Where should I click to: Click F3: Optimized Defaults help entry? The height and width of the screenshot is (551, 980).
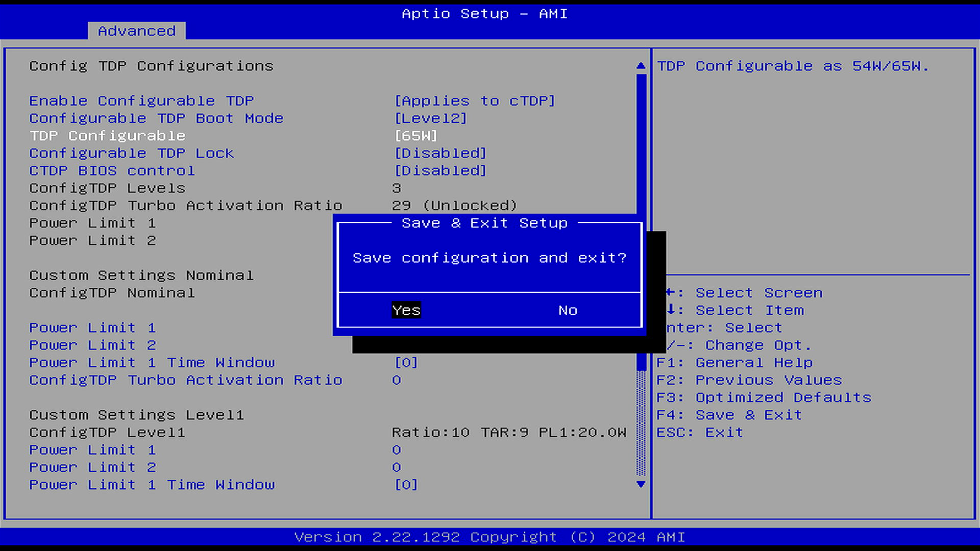763,397
